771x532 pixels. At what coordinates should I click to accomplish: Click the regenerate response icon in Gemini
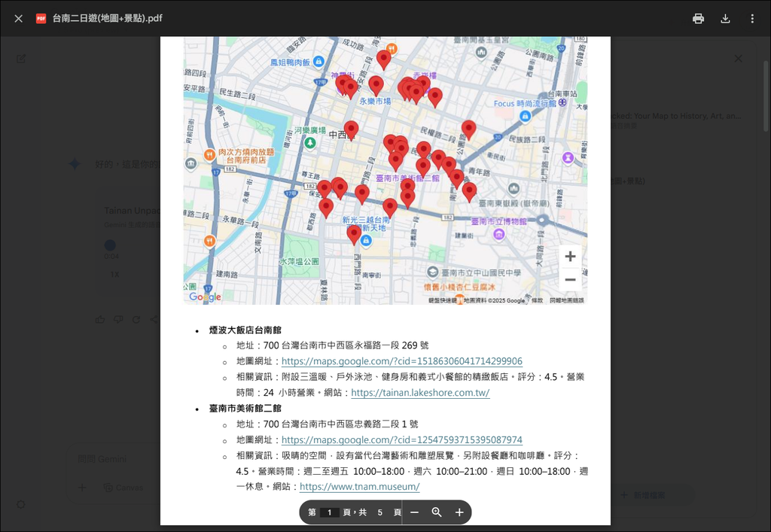tap(136, 320)
